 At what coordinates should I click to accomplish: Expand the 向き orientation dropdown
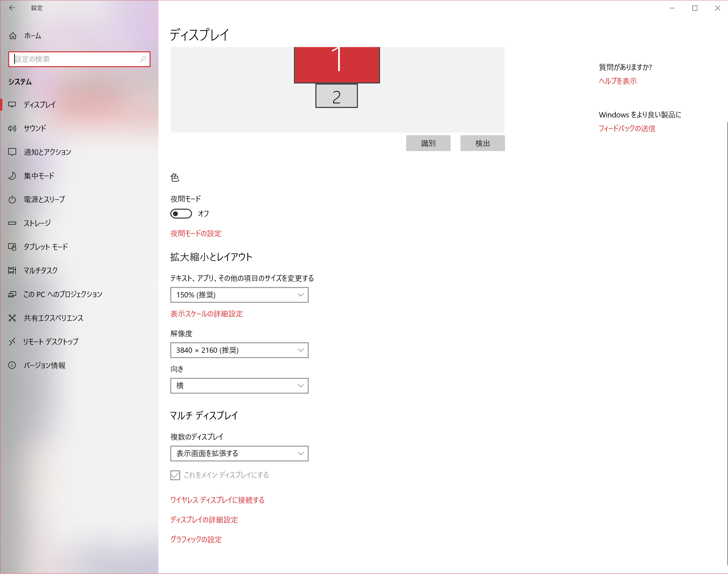239,386
